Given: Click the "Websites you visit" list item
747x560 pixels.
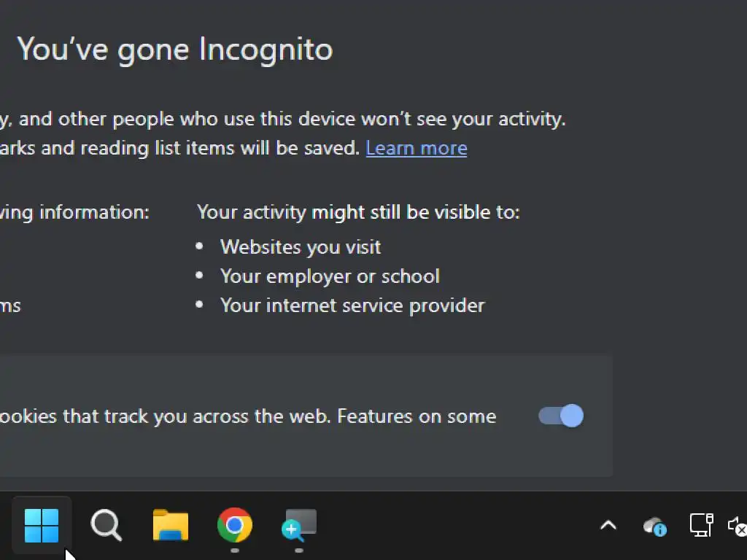Looking at the screenshot, I should pyautogui.click(x=300, y=246).
